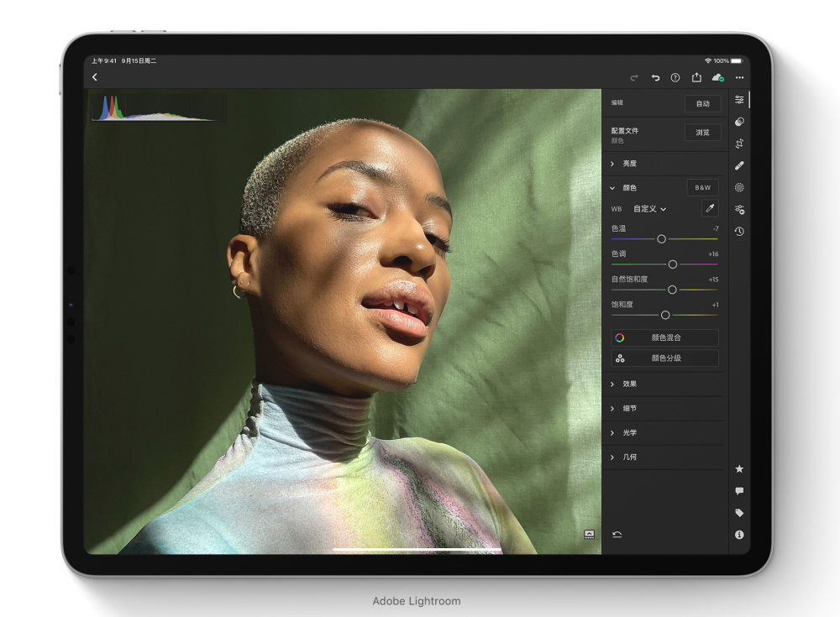Click the 自然饱和度 vibrance slider handle
The image size is (840, 617).
coord(672,290)
